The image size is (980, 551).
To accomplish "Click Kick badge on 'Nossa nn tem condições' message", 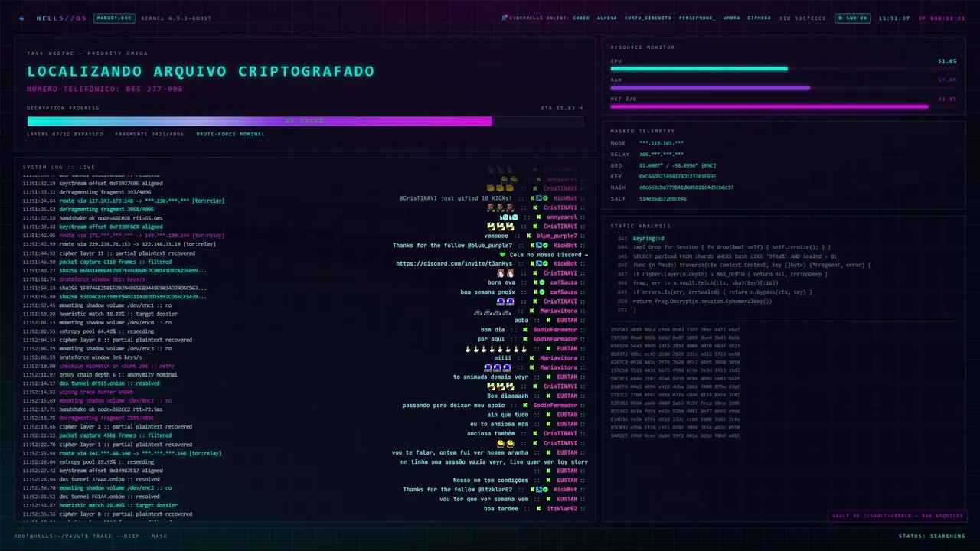I will click(548, 480).
